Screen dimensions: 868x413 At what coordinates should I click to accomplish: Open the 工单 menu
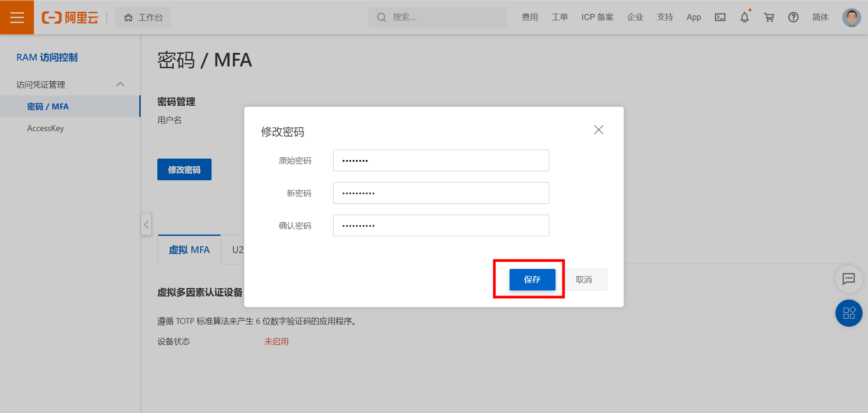(560, 17)
